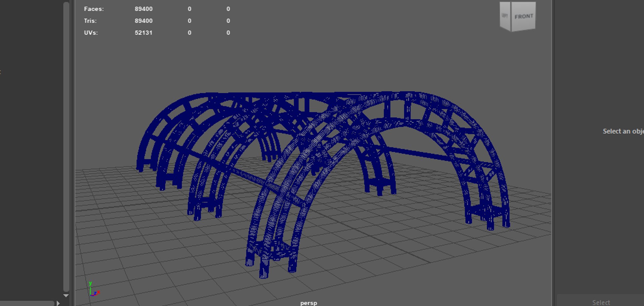Screen dimensions: 644x306
Task: Click the 'Select an obj' message text
Action: 623,131
